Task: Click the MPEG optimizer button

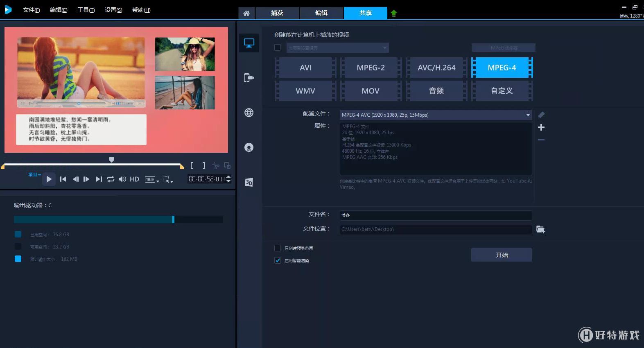Action: (504, 48)
